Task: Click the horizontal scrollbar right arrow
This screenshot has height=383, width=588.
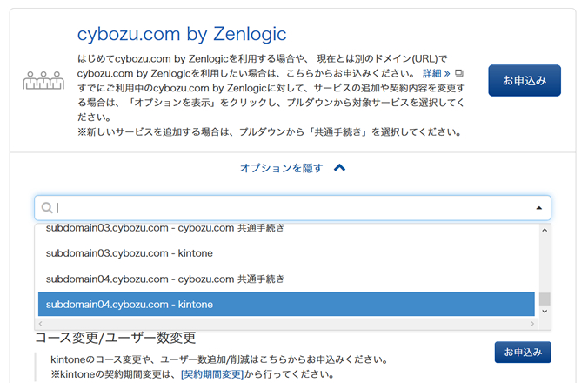Action: point(531,324)
